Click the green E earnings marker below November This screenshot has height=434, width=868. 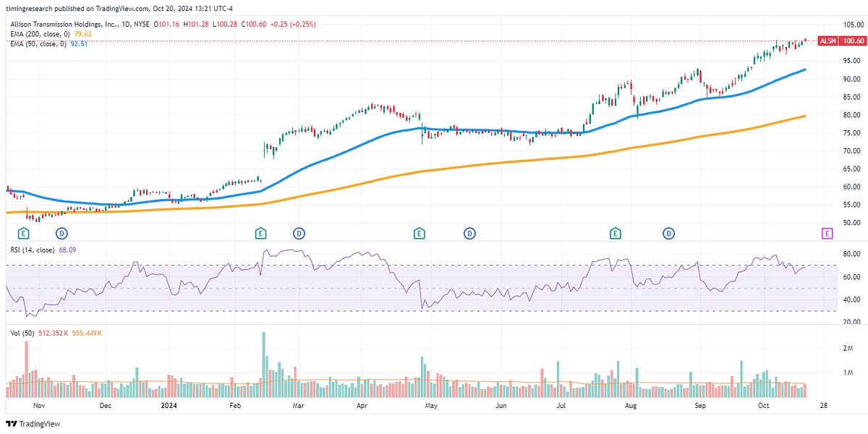[x=22, y=233]
